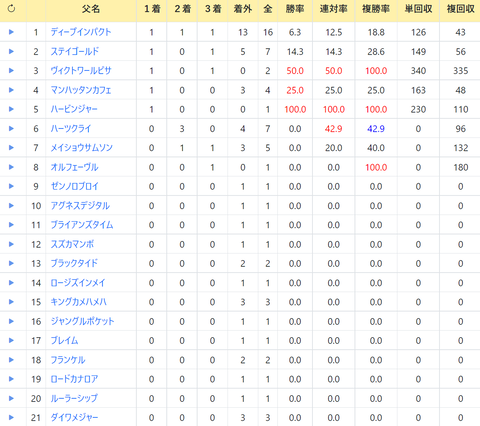Expand the メイショウサムソン row arrow
Viewport: 480px width, 426px height.
11,148
